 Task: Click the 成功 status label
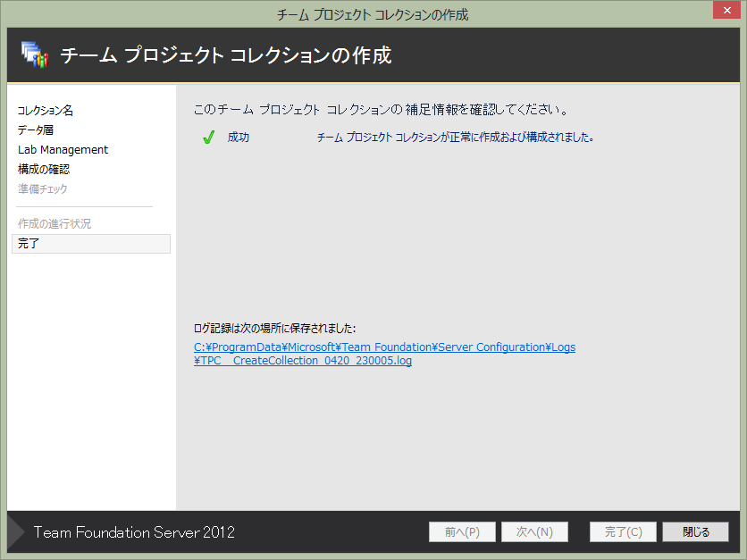point(239,138)
